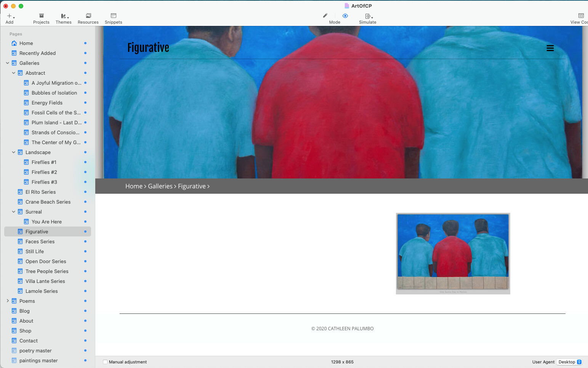Click the Home page house icon

(14, 43)
